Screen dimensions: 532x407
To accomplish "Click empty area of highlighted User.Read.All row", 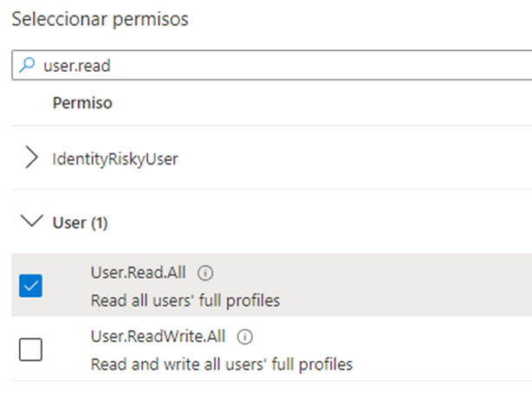I will click(x=407, y=285).
